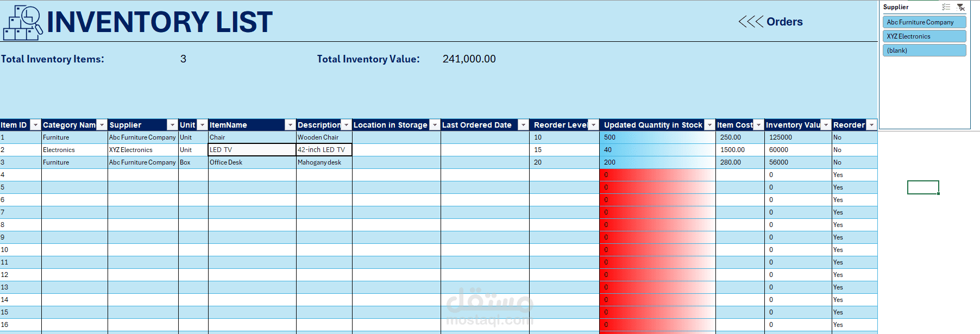The height and width of the screenshot is (334, 980).
Task: Select the LED TV item name cell
Action: click(252, 150)
